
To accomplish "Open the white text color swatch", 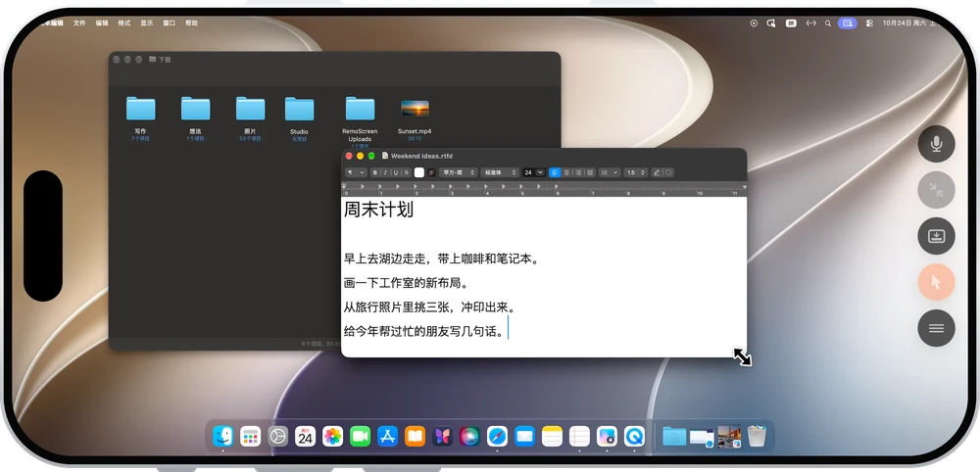I will point(418,172).
